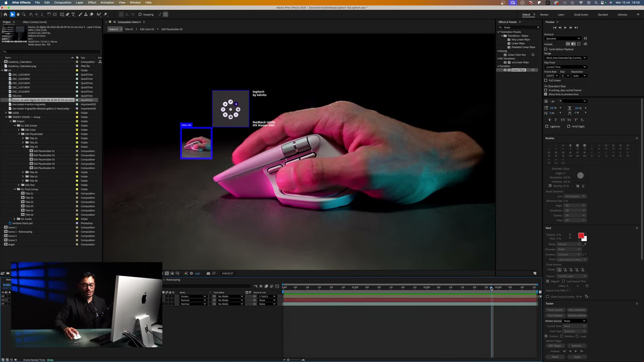
Task: Select the Hand tool
Action: 18,14
